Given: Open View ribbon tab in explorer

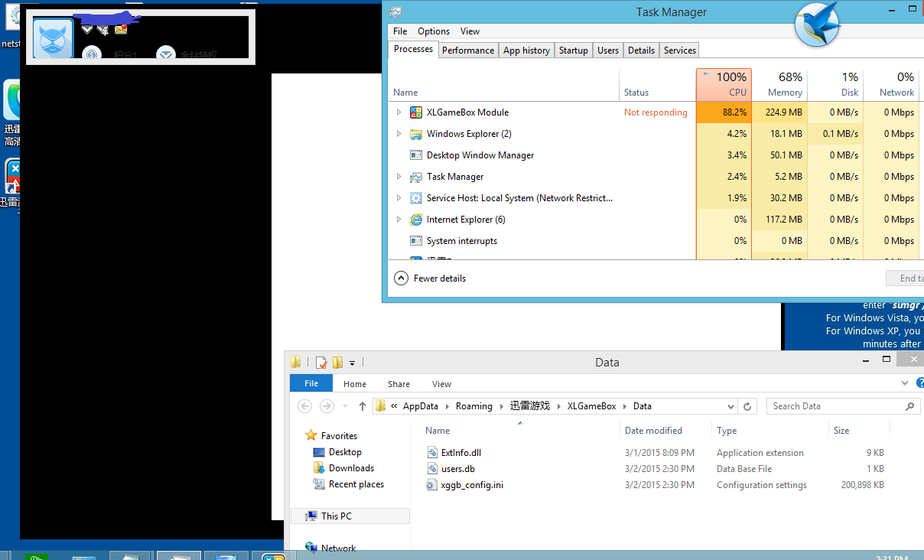Looking at the screenshot, I should [441, 384].
